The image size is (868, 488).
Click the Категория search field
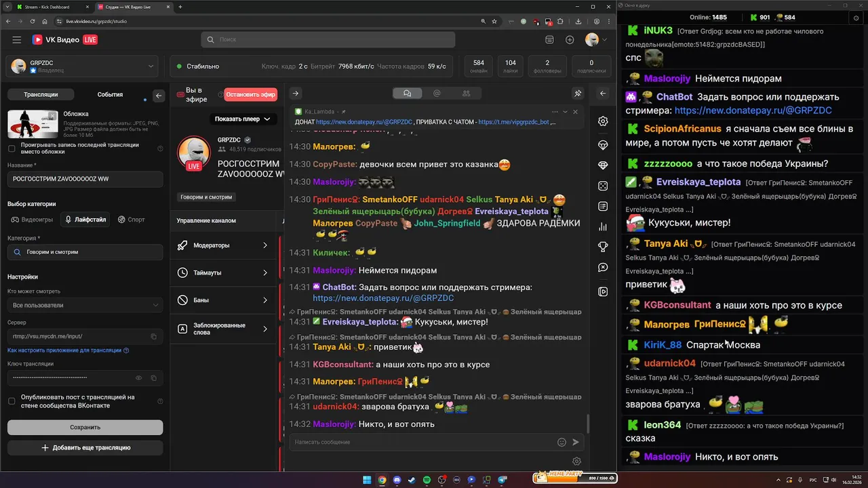point(85,252)
